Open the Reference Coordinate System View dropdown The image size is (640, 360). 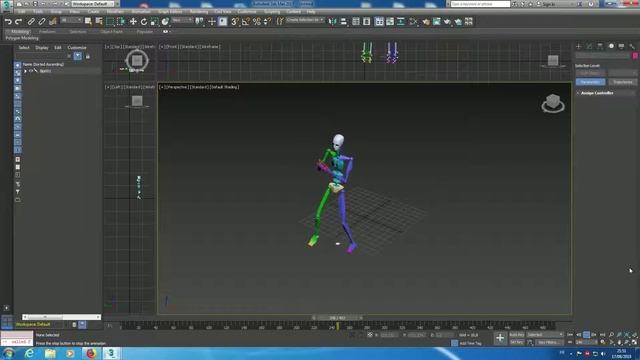[x=182, y=20]
